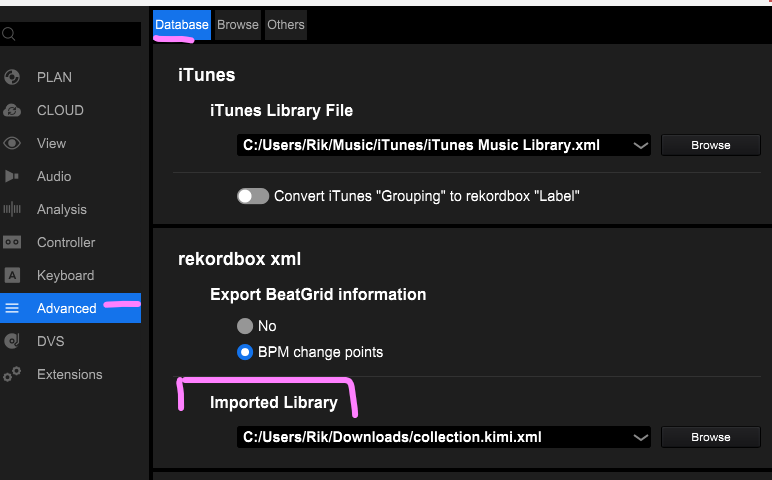The height and width of the screenshot is (480, 772).
Task: Expand the iTunes Library File dropdown arrow
Action: [641, 145]
